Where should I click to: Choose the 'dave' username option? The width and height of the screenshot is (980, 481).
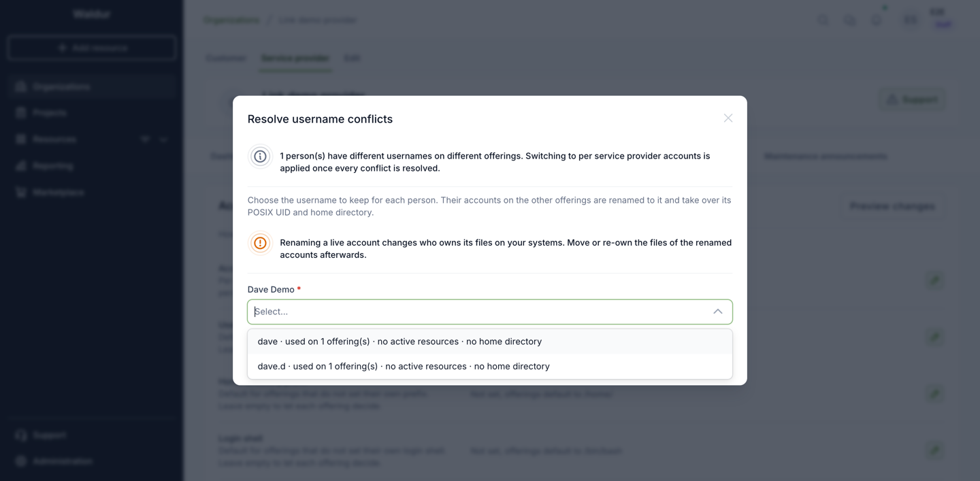[489, 342]
